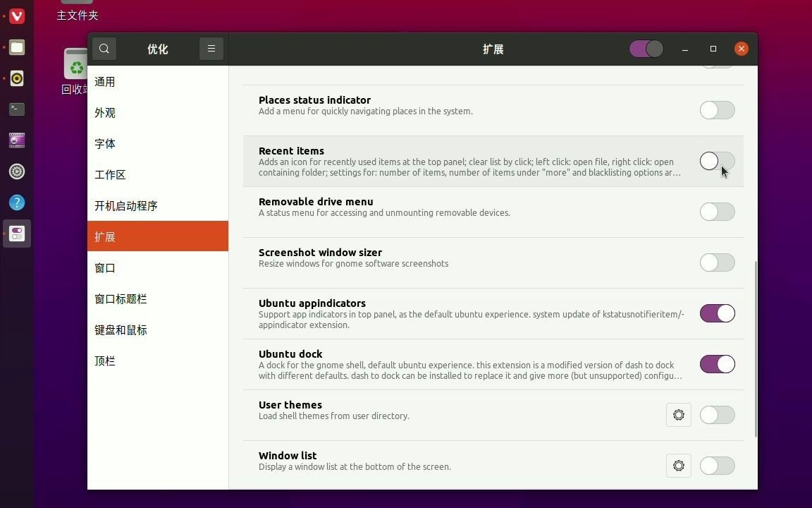Switch to the 外观 section

105,112
